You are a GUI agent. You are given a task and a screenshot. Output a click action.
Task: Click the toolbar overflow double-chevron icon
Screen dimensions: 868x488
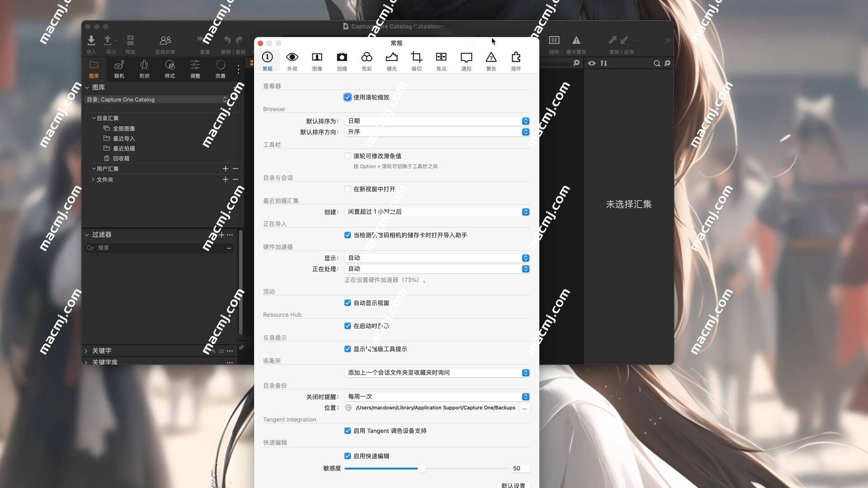click(667, 41)
